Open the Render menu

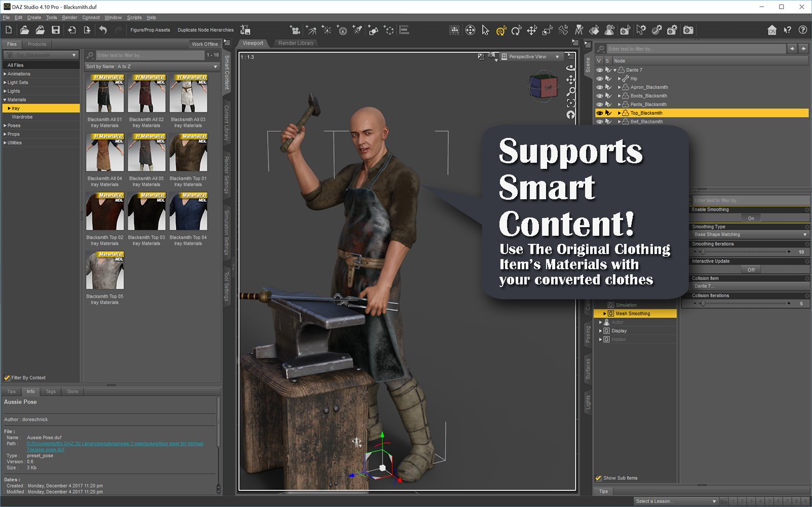(69, 17)
